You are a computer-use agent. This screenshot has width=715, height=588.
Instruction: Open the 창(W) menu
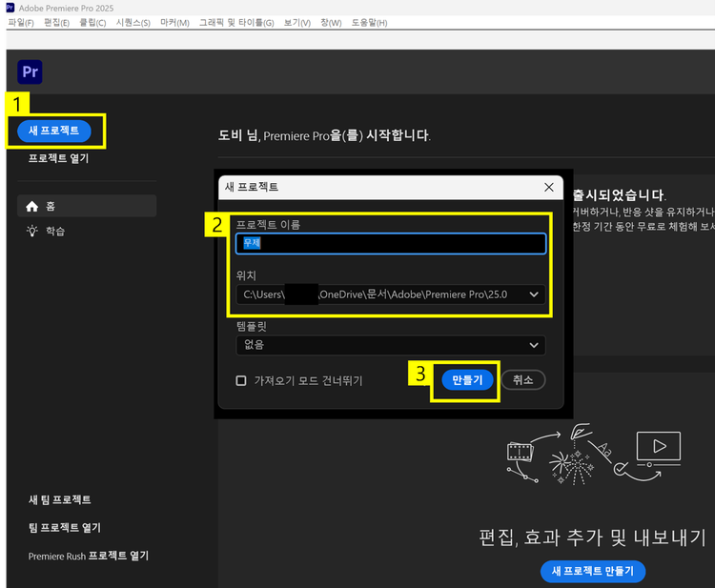tap(331, 23)
